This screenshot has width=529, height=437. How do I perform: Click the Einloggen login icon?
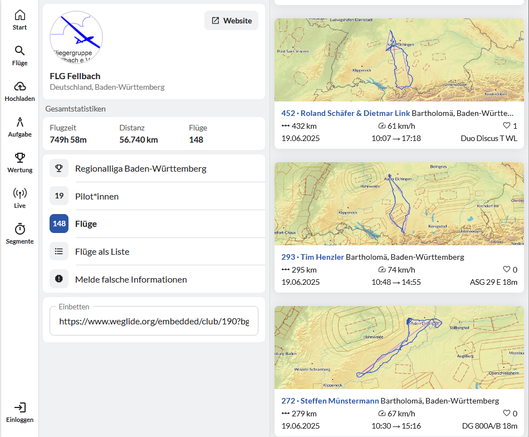(20, 408)
